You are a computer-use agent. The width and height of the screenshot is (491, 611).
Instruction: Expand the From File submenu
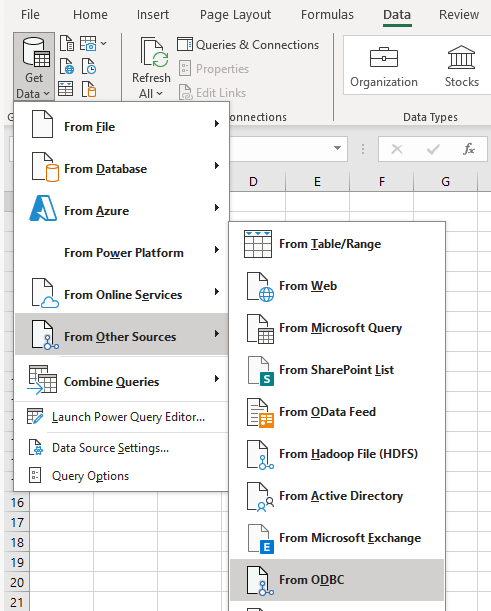click(121, 125)
